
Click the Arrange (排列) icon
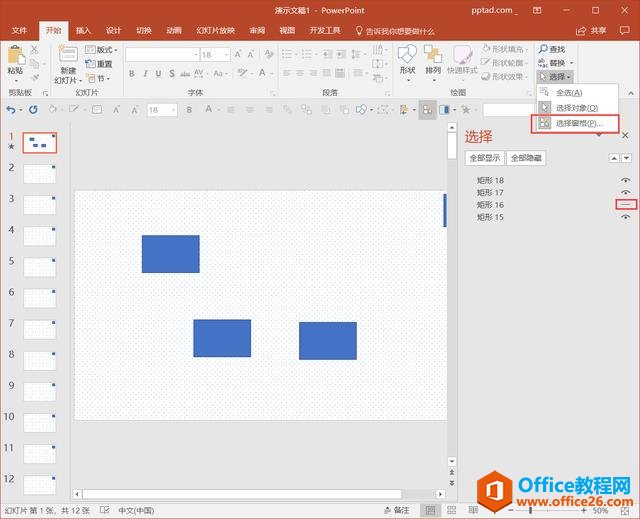click(x=433, y=54)
